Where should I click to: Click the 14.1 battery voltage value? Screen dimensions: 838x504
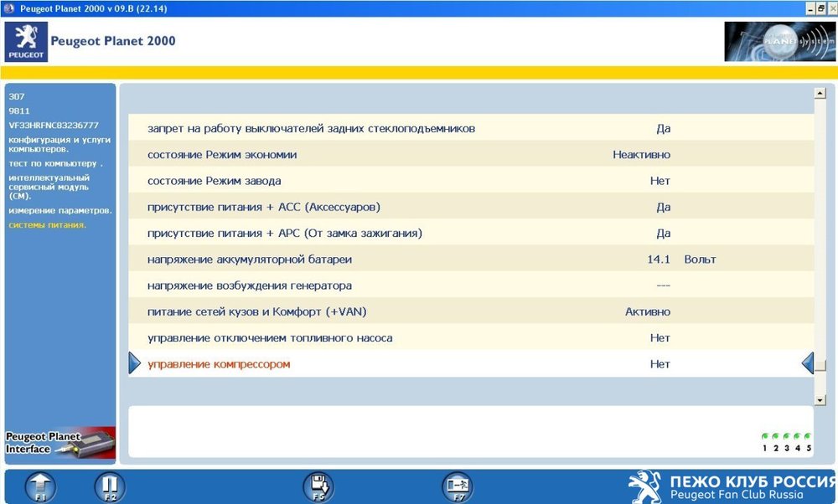click(x=659, y=259)
